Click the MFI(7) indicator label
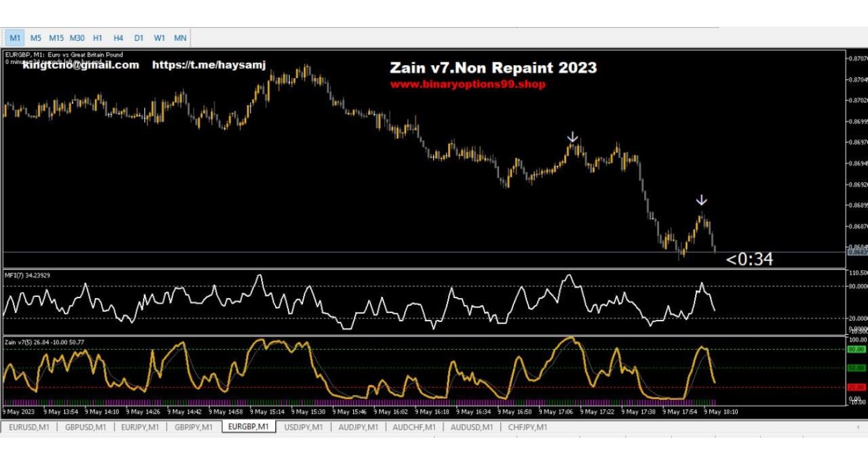The image size is (868, 465). [x=27, y=275]
